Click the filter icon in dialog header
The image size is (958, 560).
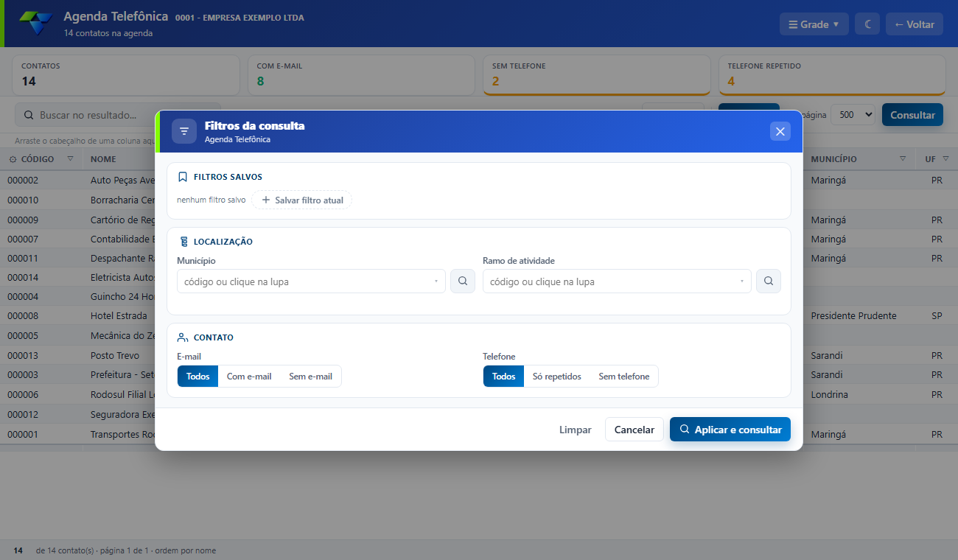(184, 131)
